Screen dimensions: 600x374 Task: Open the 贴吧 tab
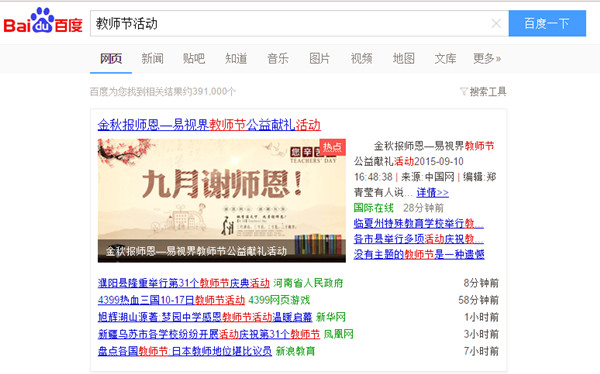[194, 59]
